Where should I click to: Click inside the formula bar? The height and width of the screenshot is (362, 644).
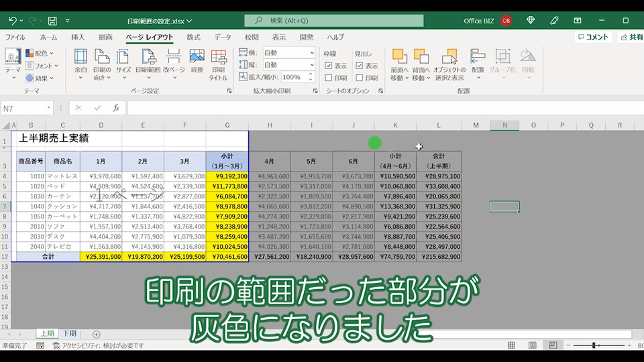(x=385, y=108)
